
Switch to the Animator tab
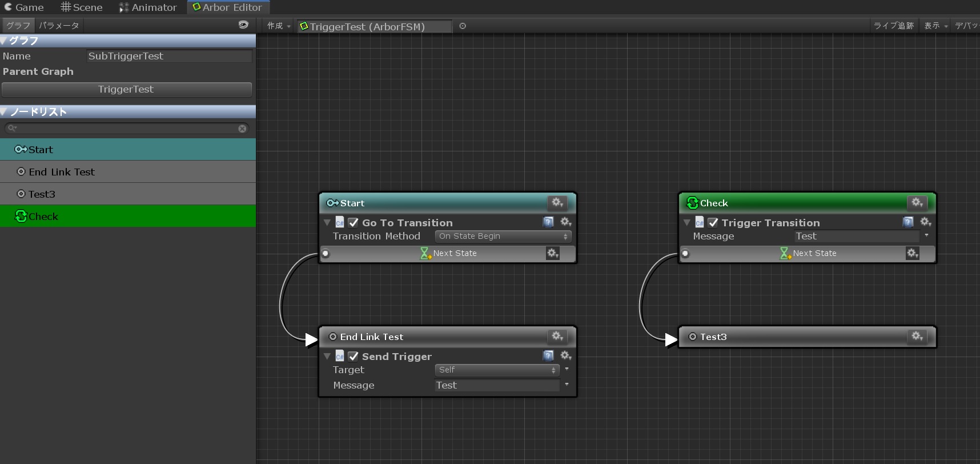tap(148, 7)
